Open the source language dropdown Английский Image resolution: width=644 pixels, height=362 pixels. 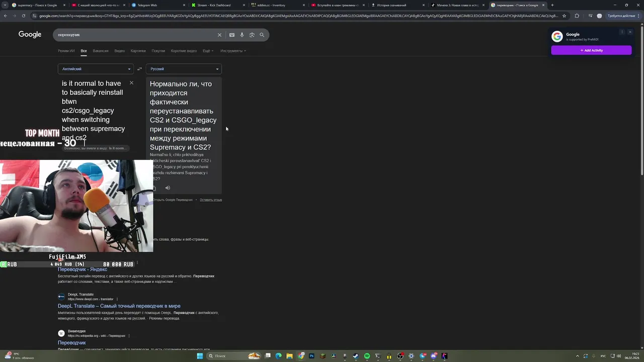(x=96, y=69)
